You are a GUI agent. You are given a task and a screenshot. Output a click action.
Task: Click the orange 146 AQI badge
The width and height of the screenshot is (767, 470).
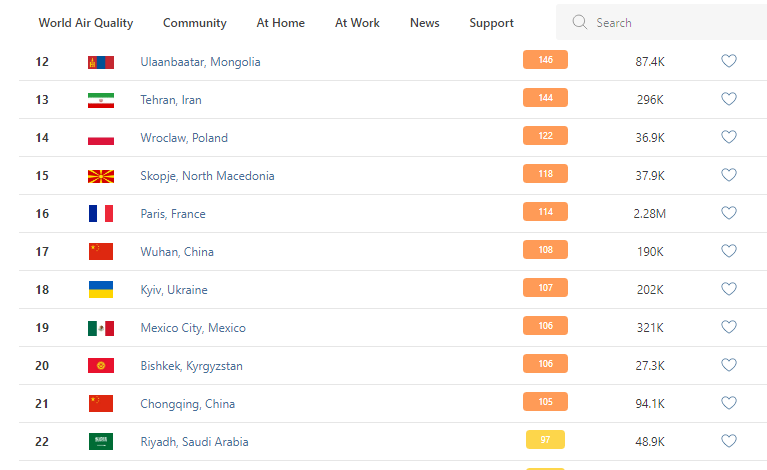click(545, 60)
